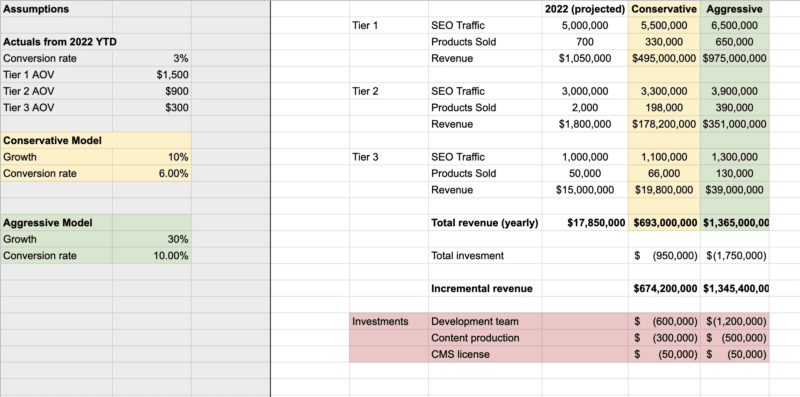Screen dimensions: 800x397
Task: Click the 130,000 products sold cell
Action: click(x=734, y=173)
